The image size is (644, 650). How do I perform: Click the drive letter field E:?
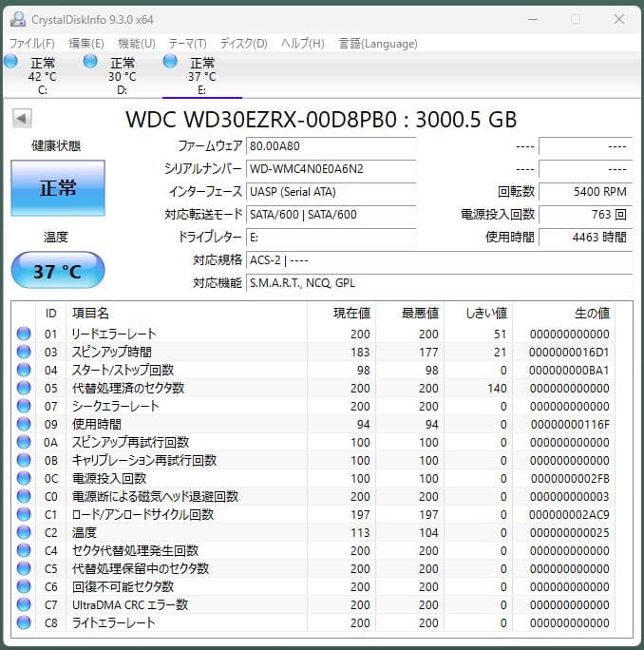[331, 238]
